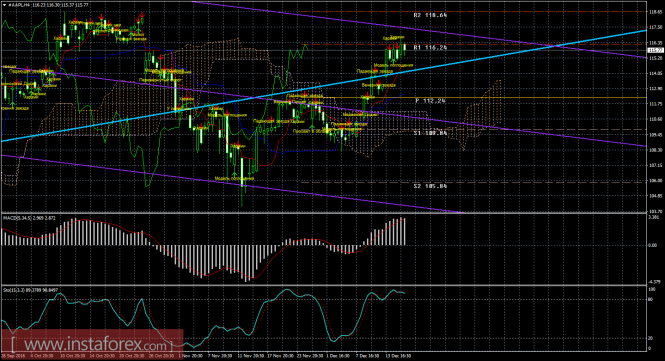Image resolution: width=665 pixels, height=361 pixels.
Task: Click the 7 Dec 16:30 date on time axis
Action: pos(368,356)
